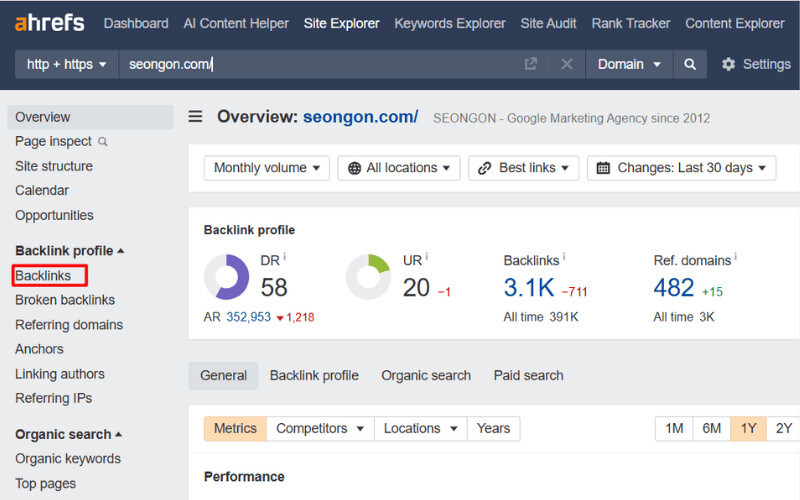The image size is (800, 500).
Task: Switch to Paid search tab
Action: [529, 376]
